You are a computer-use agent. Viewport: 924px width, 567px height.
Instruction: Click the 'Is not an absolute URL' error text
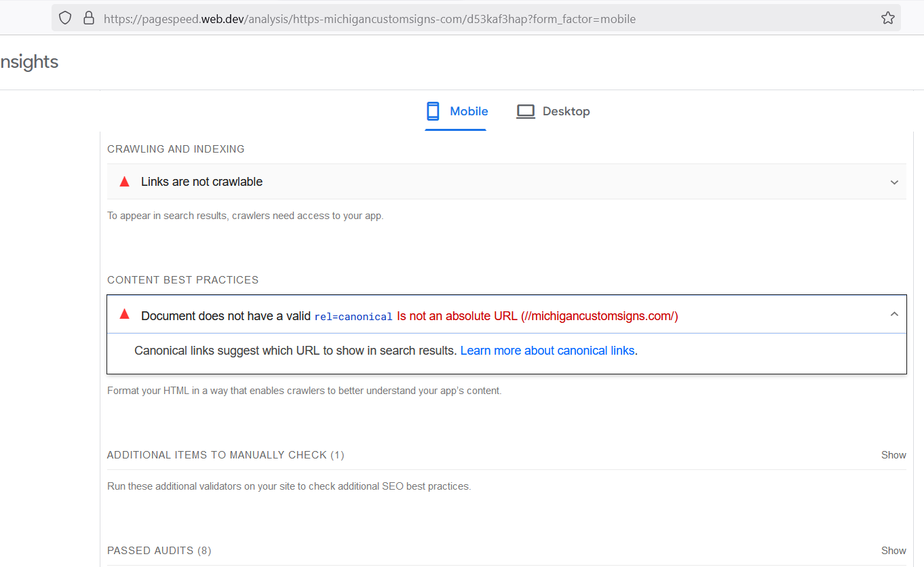click(537, 316)
